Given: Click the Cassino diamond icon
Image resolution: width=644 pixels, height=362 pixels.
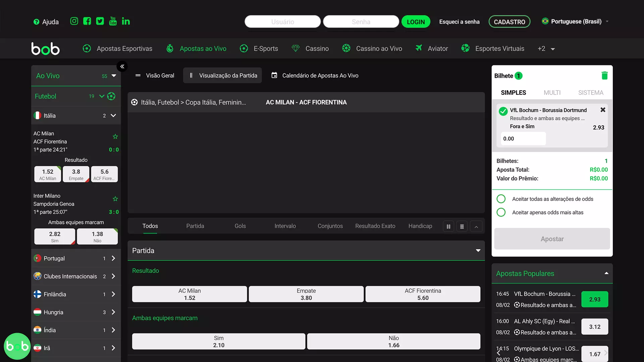Looking at the screenshot, I should (x=296, y=48).
